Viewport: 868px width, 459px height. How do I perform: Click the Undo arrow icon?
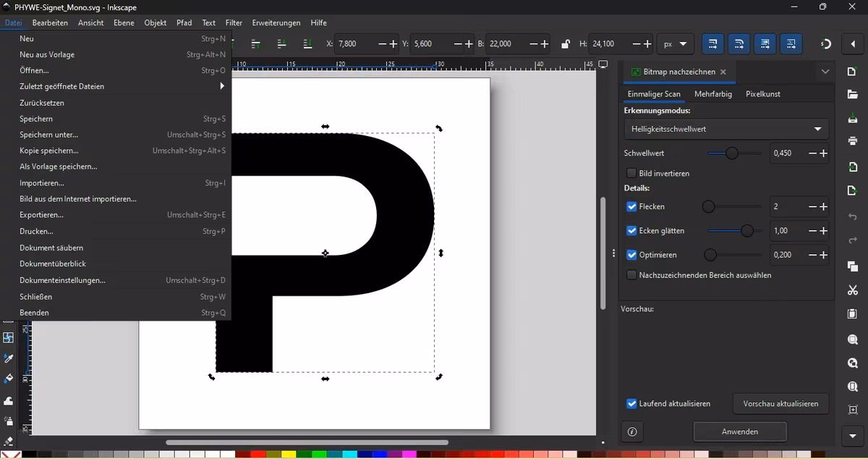tap(853, 216)
